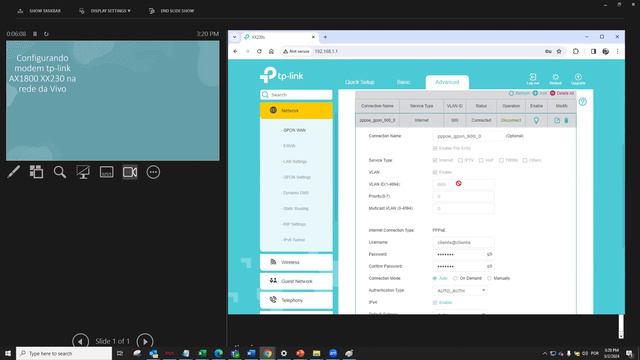Toggle the Enable bulb for pppoe connection
The height and width of the screenshot is (360, 640).
[536, 120]
